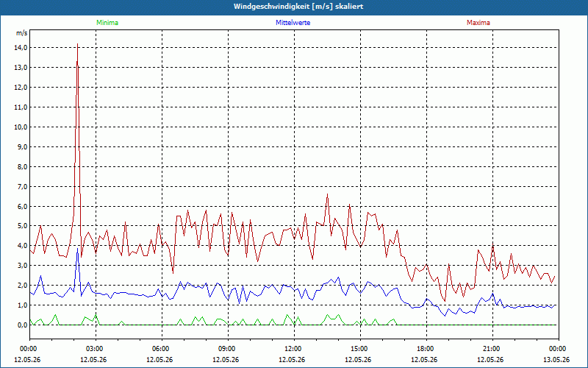This screenshot has height=368, width=588.
Task: Click the 12:00 time axis label
Action: tap(292, 349)
